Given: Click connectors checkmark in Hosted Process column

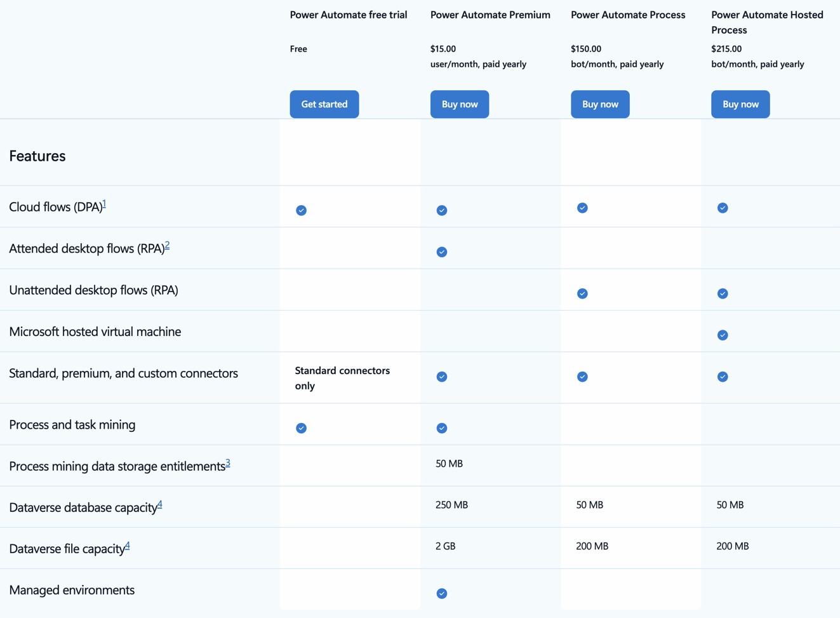Looking at the screenshot, I should tap(723, 377).
